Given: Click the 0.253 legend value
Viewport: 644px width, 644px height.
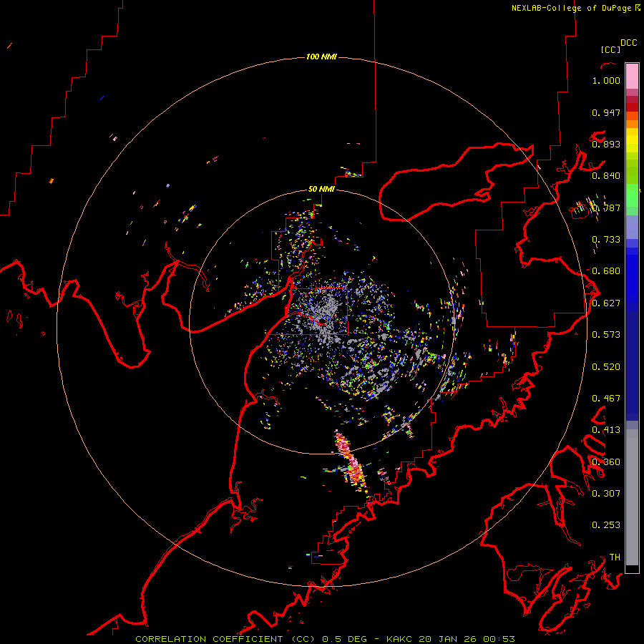Looking at the screenshot, I should (x=606, y=525).
